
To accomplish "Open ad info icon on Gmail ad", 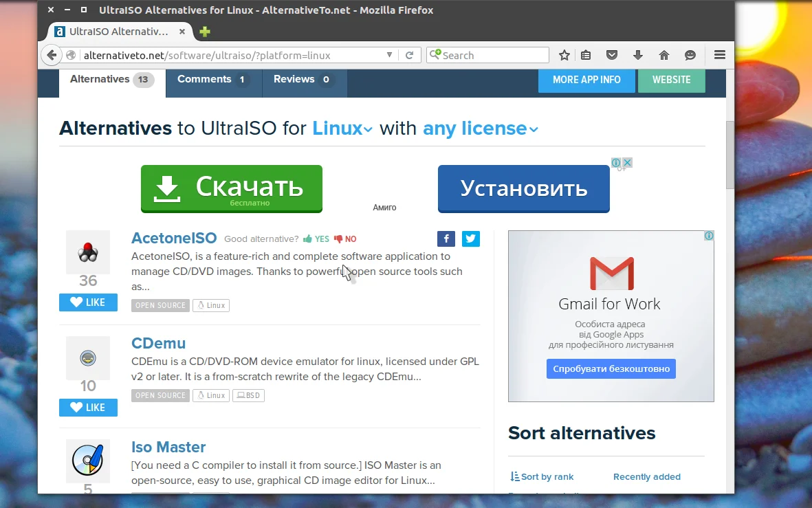I will [x=709, y=236].
